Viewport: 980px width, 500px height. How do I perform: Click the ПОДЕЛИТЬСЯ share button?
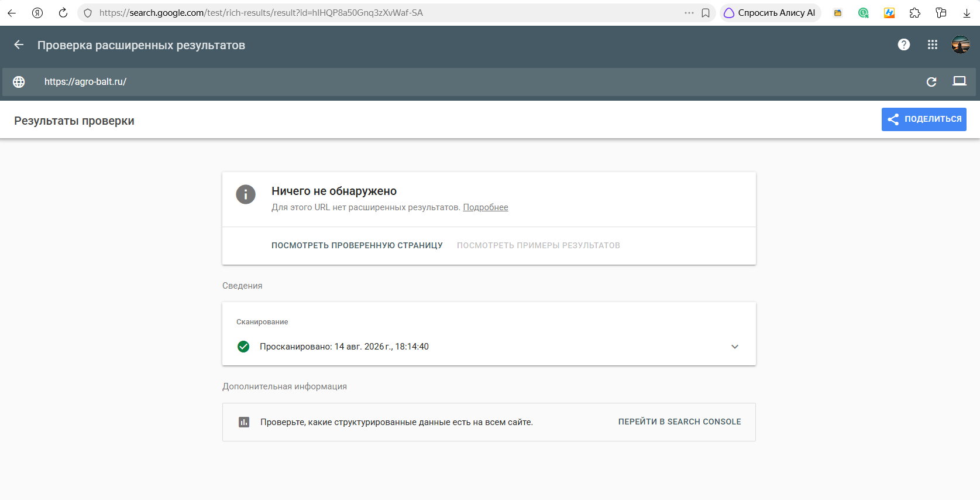click(924, 119)
